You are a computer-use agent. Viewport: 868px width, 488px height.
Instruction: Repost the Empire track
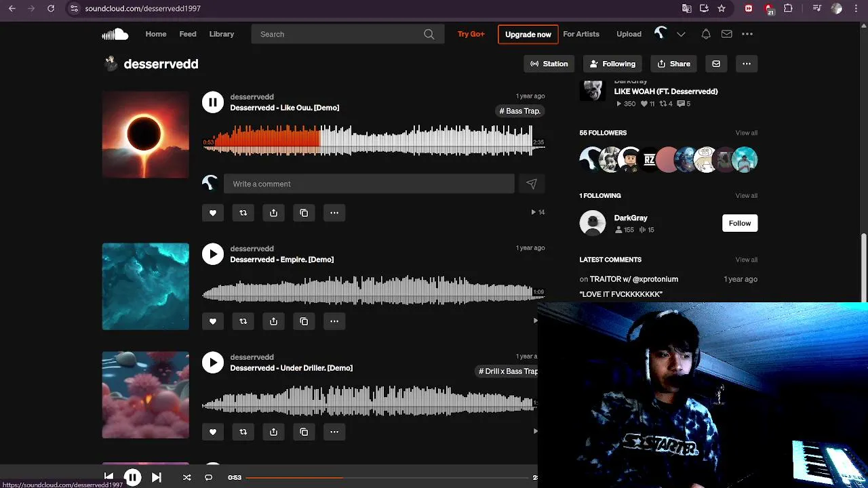click(243, 321)
